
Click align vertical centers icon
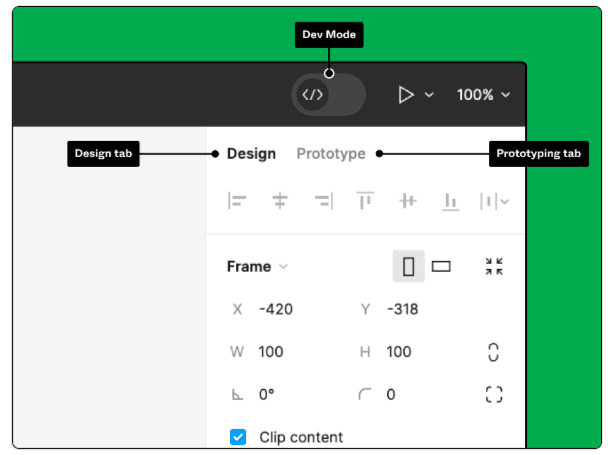point(407,201)
